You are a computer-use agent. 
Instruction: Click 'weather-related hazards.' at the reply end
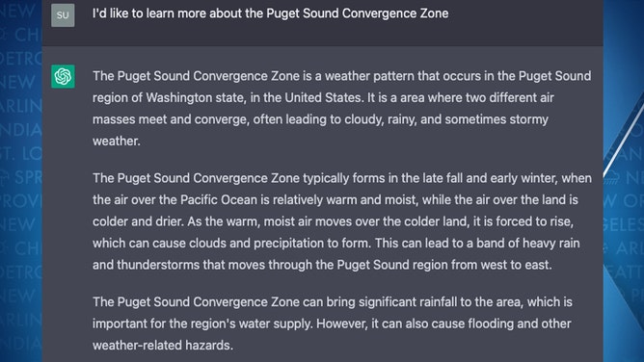pyautogui.click(x=163, y=346)
